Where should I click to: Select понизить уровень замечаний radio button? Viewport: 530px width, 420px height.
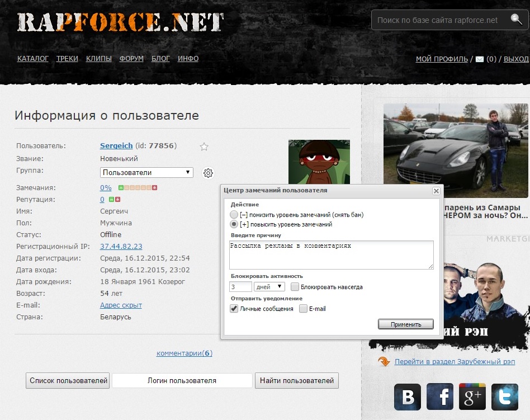234,214
